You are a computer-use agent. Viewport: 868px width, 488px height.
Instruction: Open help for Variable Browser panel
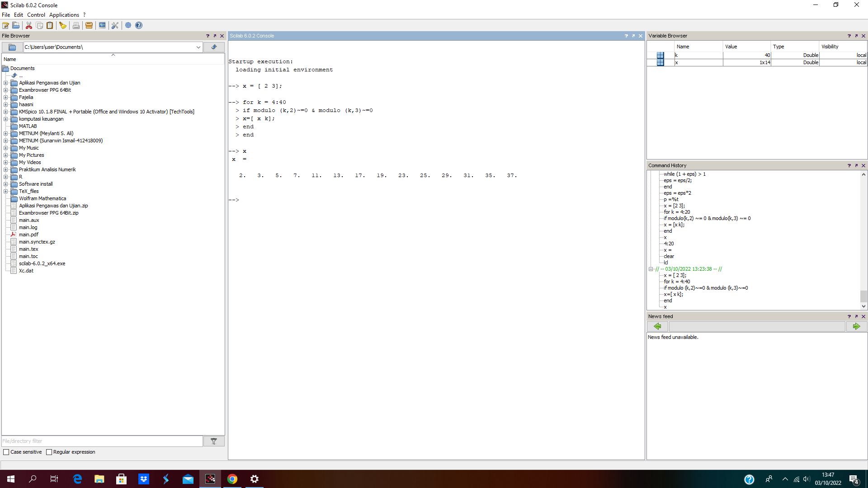click(x=849, y=36)
